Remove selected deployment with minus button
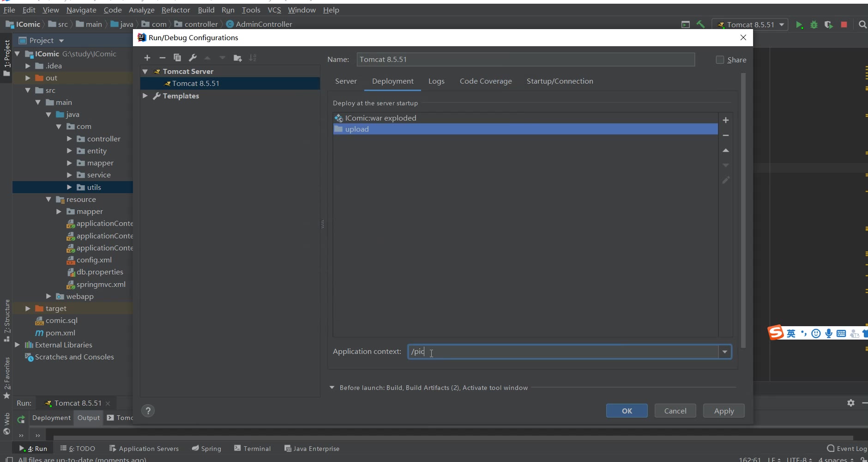Viewport: 868px width, 462px height. pos(726,135)
